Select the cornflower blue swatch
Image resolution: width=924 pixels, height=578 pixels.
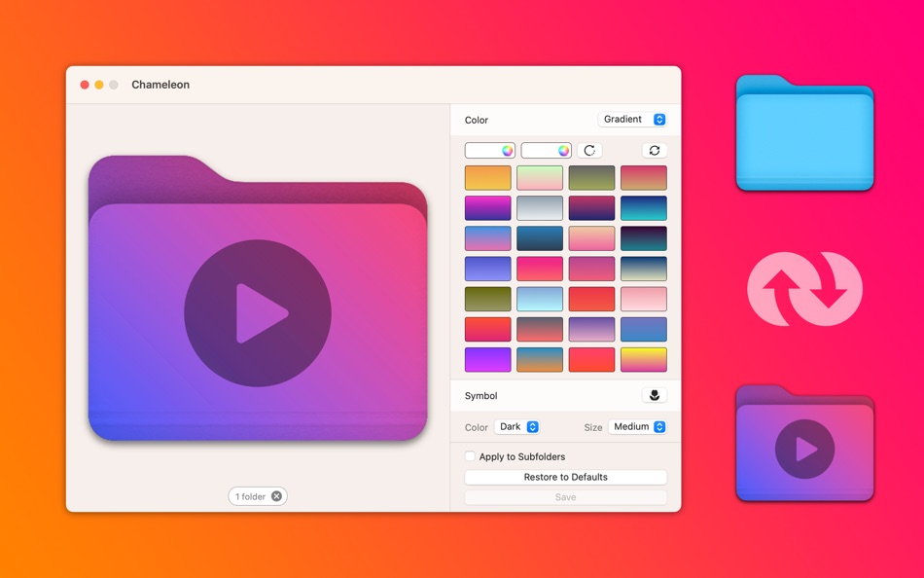(x=644, y=329)
